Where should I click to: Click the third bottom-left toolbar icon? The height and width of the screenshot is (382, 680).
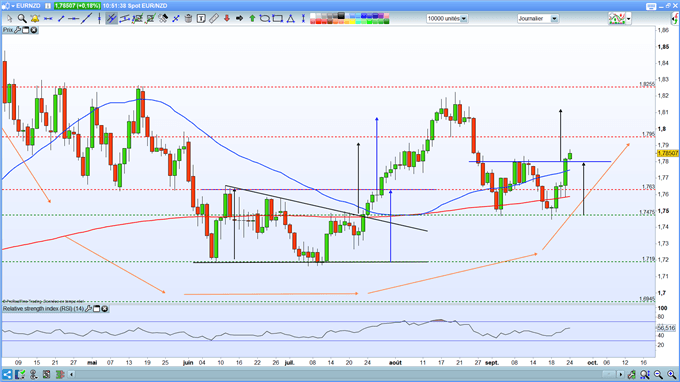click(33, 374)
